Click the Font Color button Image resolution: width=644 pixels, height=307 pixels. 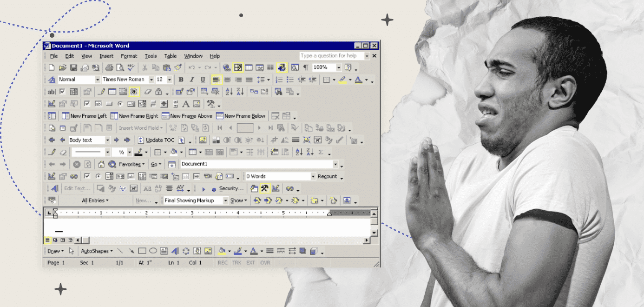358,80
